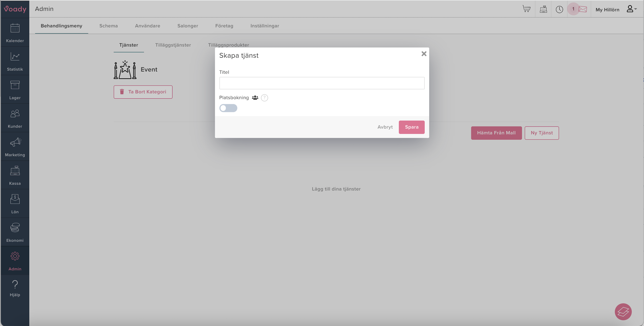This screenshot has height=326, width=644.
Task: Click the clock icon in top bar
Action: [x=559, y=9]
